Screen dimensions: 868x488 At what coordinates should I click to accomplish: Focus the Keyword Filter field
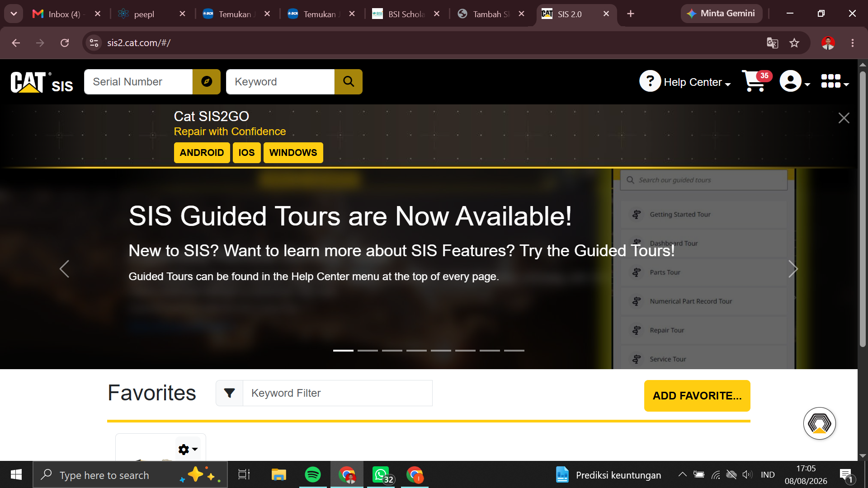click(338, 393)
